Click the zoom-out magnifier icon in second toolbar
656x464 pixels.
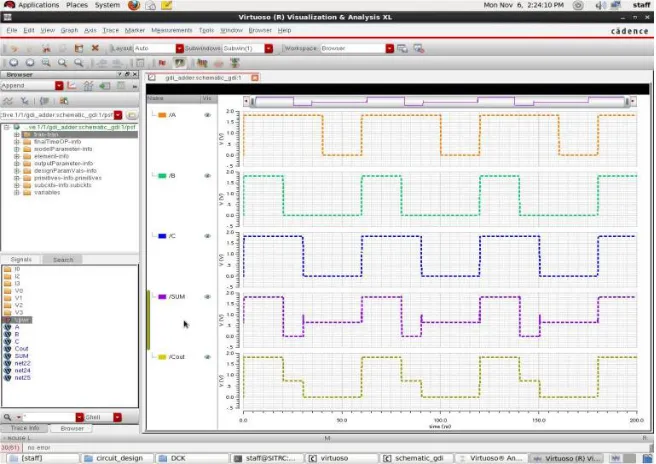tap(78, 63)
